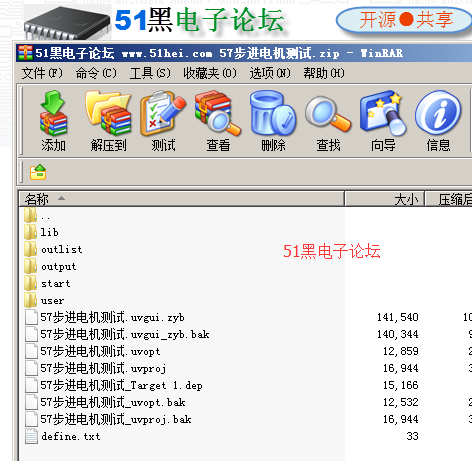The image size is (472, 461).
Task: Click size value 140,344
Action: tap(397, 334)
